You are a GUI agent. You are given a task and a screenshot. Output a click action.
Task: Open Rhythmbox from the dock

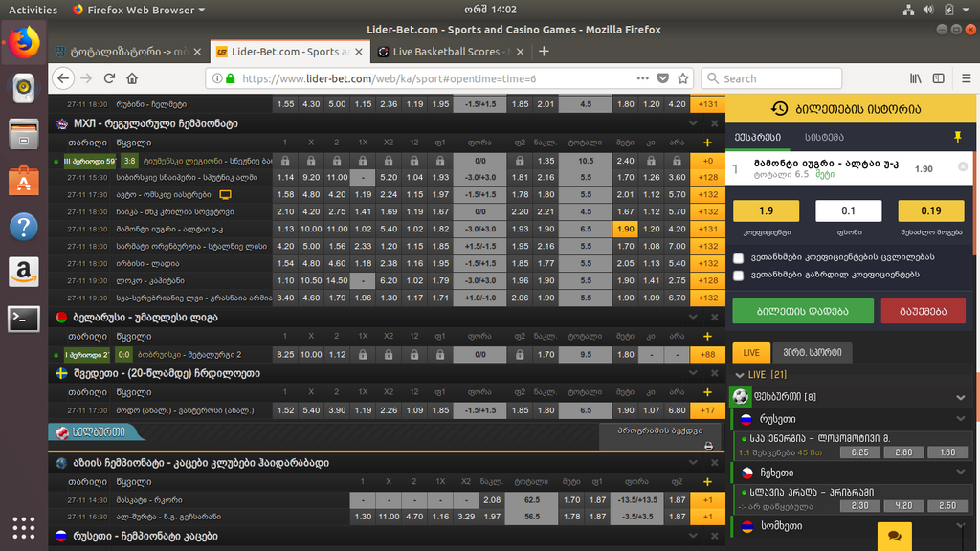tap(24, 87)
